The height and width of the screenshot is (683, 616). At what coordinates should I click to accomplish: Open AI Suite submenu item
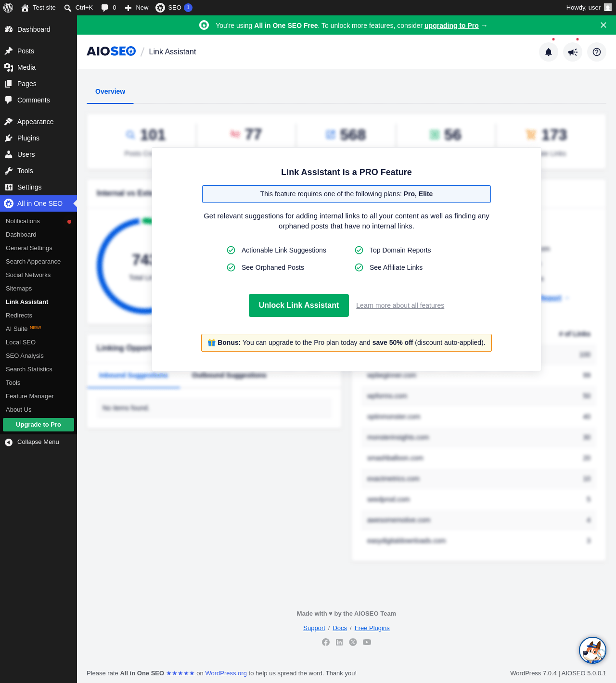click(x=38, y=329)
